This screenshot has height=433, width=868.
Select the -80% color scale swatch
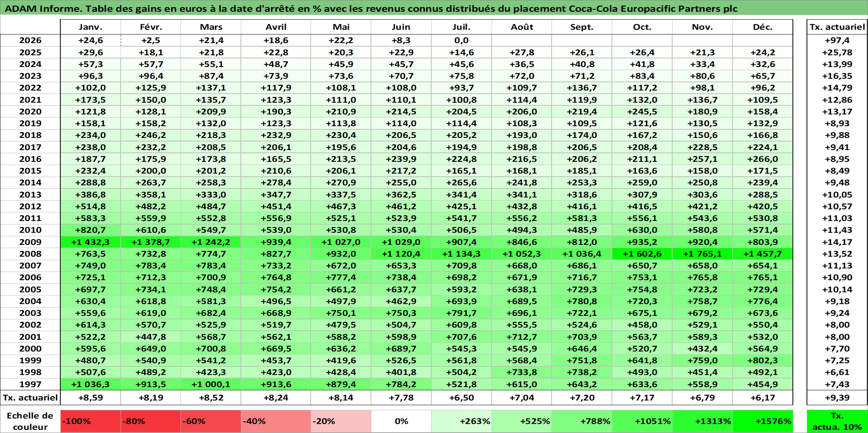tap(151, 421)
